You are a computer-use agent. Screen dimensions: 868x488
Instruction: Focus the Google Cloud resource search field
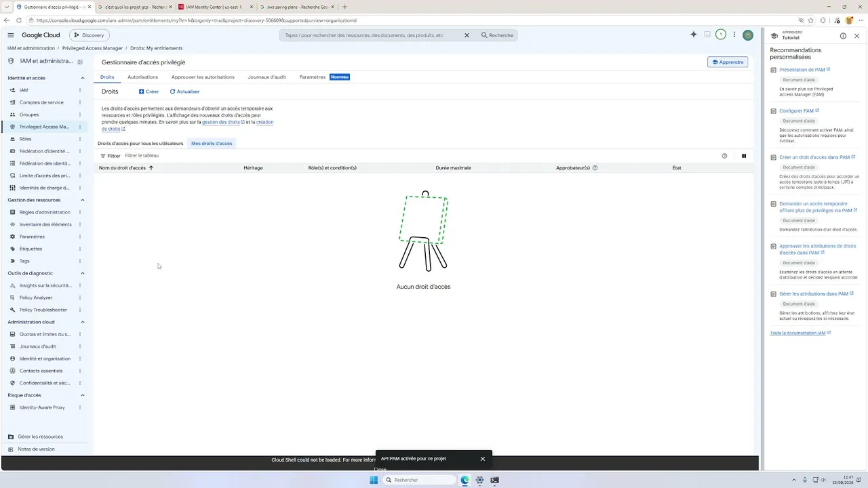coord(372,35)
